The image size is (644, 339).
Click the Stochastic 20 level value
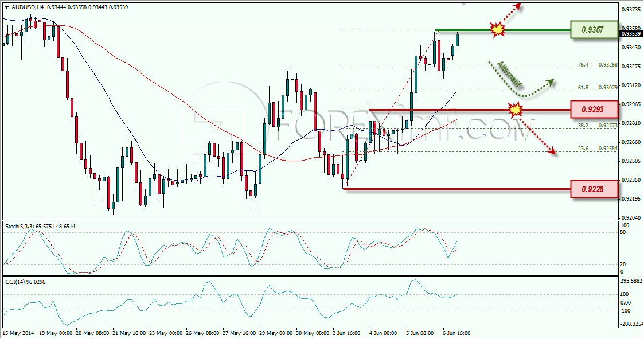click(x=623, y=264)
